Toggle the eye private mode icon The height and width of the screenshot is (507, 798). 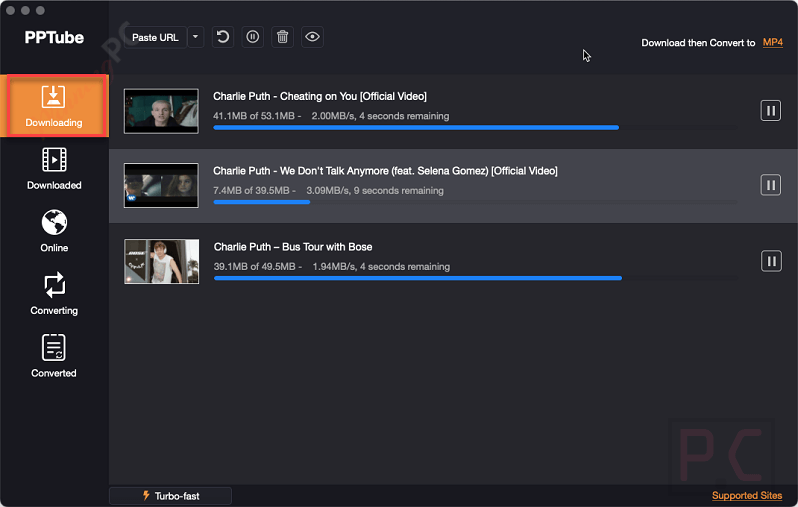tap(312, 37)
